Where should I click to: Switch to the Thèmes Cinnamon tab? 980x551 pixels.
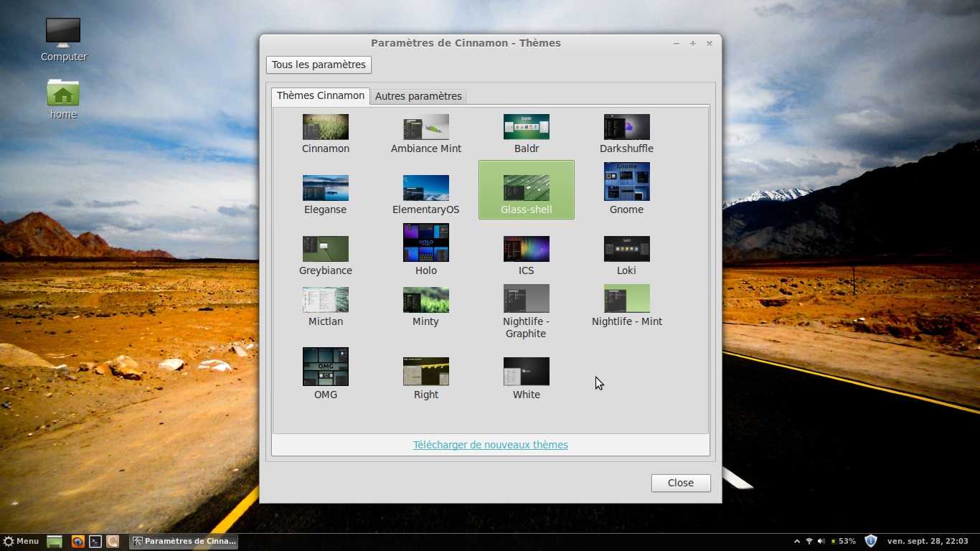tap(321, 95)
